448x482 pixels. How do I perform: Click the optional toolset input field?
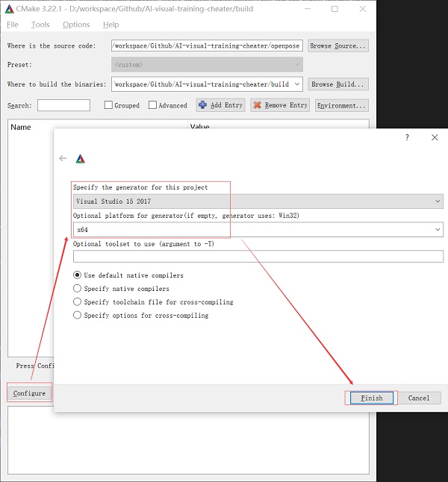tap(258, 257)
